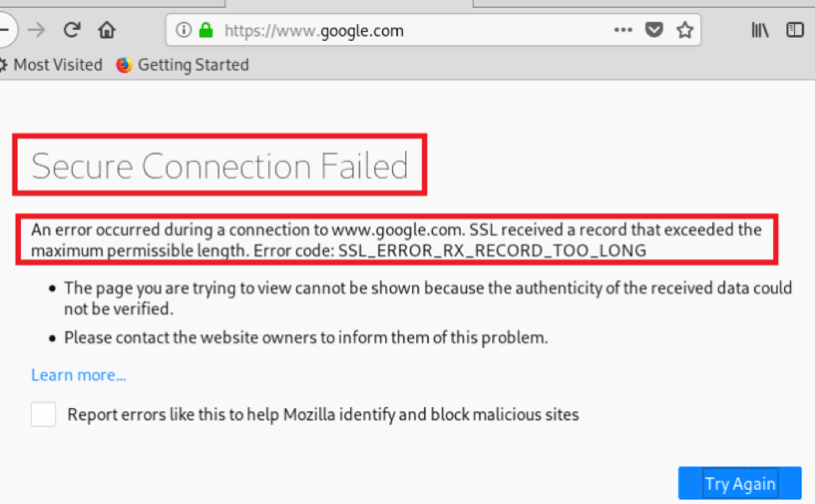Enable reporting errors to Mozilla checkbox
The width and height of the screenshot is (815, 504).
[x=43, y=415]
